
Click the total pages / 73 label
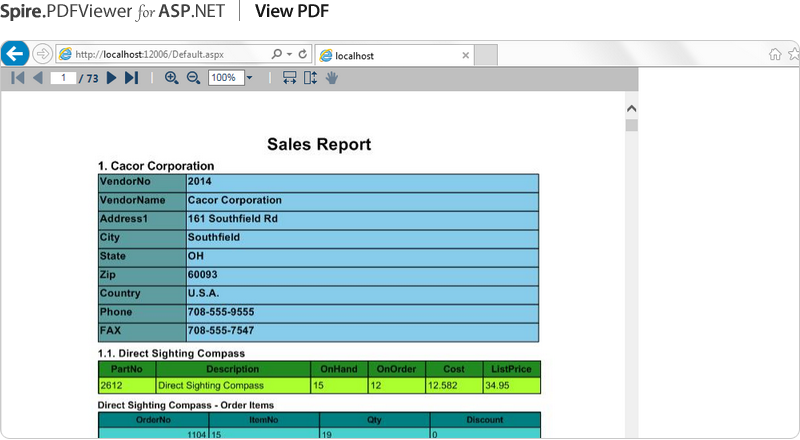[x=89, y=78]
